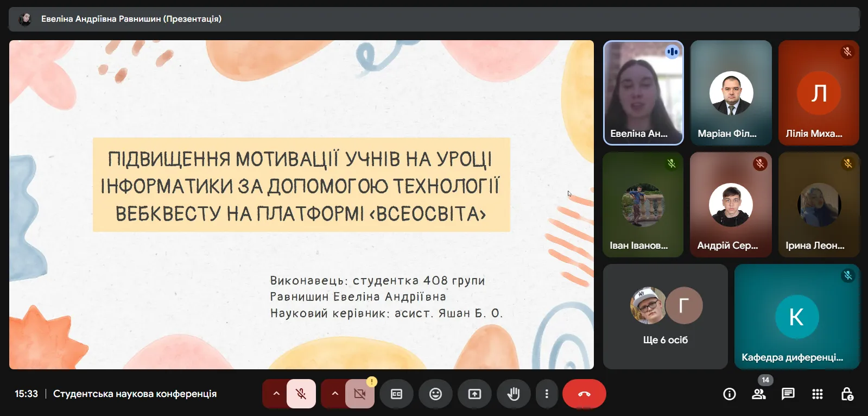Click 'Равнишин Евеліна Андріївна' on the slide
Viewport: 868px width, 416px height.
point(358,297)
